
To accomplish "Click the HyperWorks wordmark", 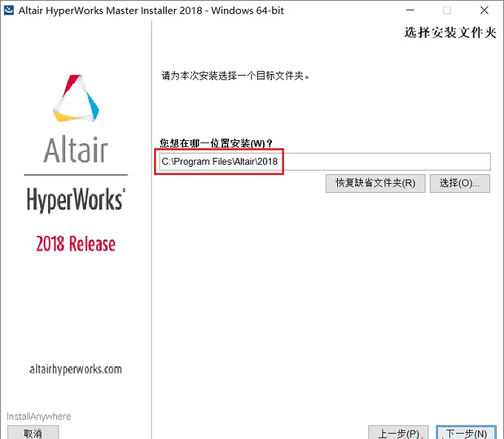I will tap(76, 200).
